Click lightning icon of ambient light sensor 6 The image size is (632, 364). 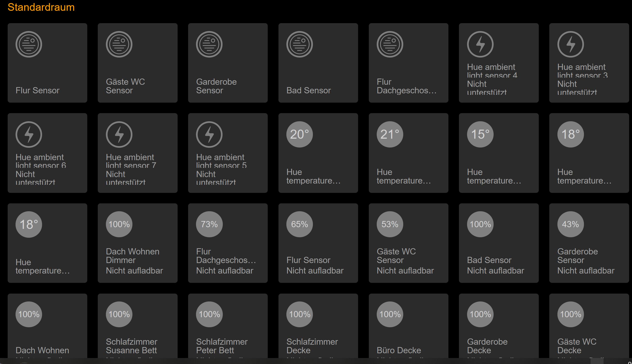tap(29, 134)
